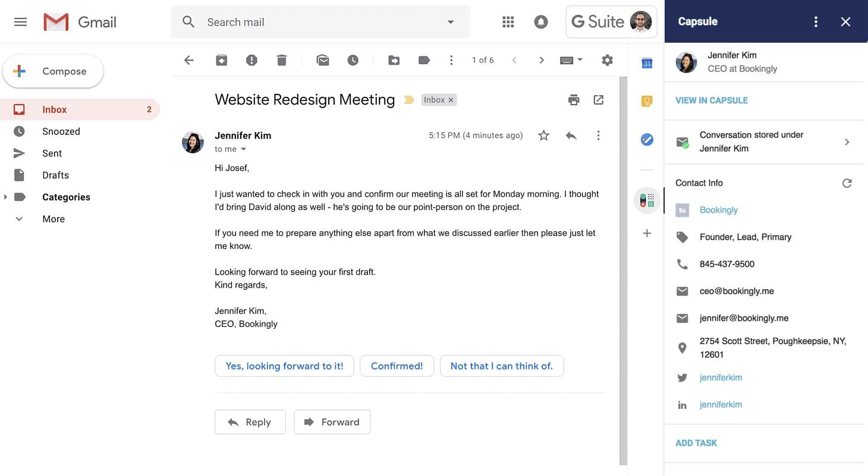Archive the Website Redesign Meeting email
This screenshot has width=868, height=476.
221,59
